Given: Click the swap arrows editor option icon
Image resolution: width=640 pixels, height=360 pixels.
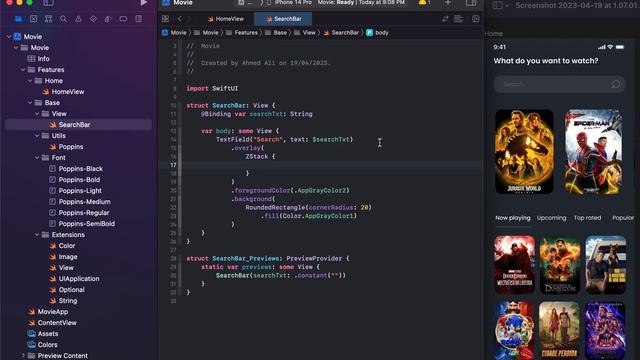Looking at the screenshot, I should click(x=445, y=19).
